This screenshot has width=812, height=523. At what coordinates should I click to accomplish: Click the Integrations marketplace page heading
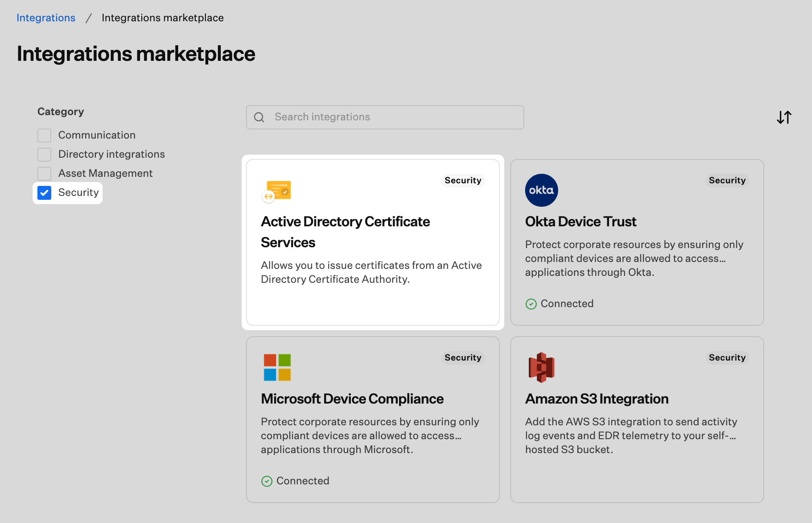click(x=136, y=54)
